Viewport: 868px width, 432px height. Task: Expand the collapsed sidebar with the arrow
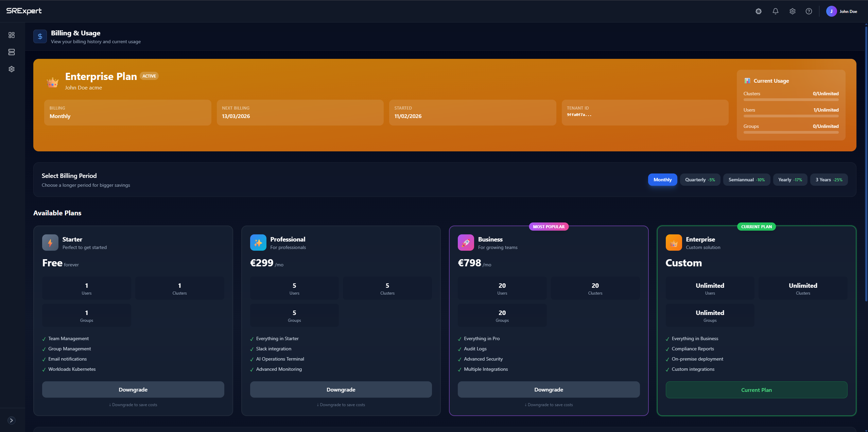pos(12,420)
